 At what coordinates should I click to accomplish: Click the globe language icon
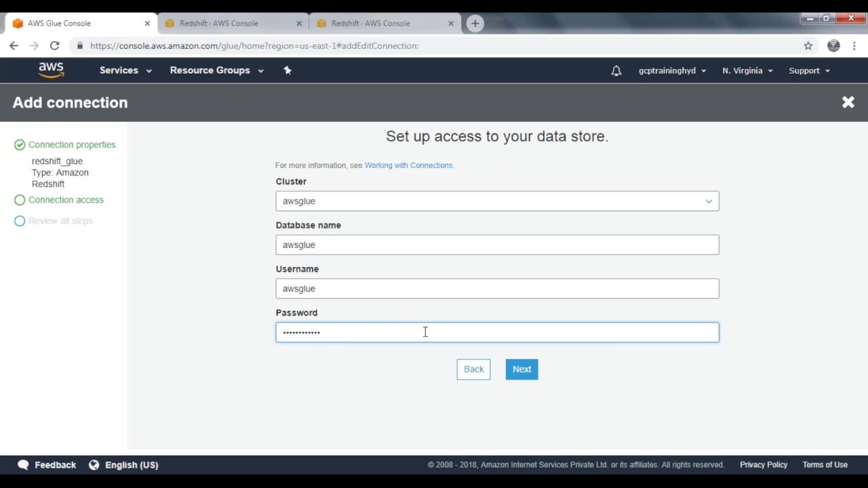pos(94,465)
